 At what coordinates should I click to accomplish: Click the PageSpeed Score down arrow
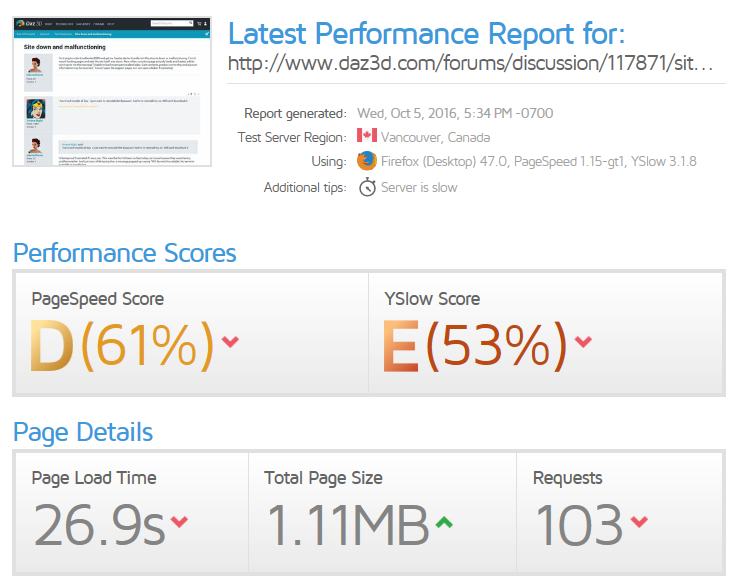click(x=230, y=341)
